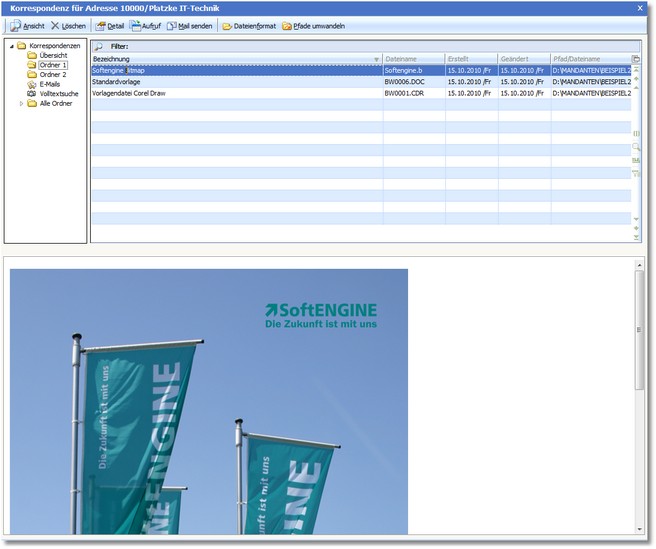Click the preview pane vertical scrollbar

click(x=640, y=329)
